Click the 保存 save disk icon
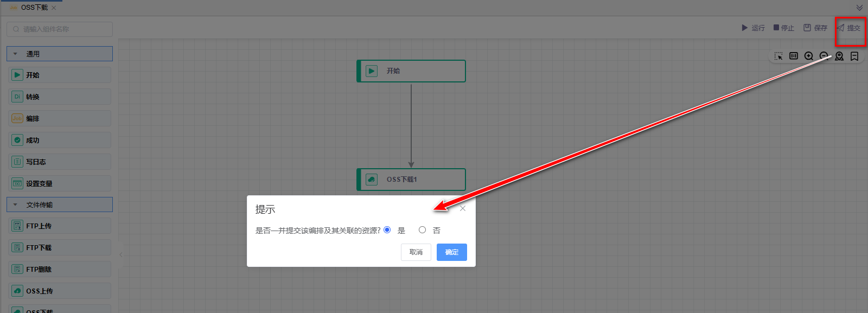Image resolution: width=868 pixels, height=313 pixels. point(807,28)
